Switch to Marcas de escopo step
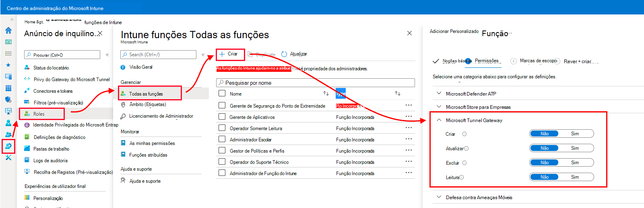The width and height of the screenshot is (644, 208). click(534, 61)
